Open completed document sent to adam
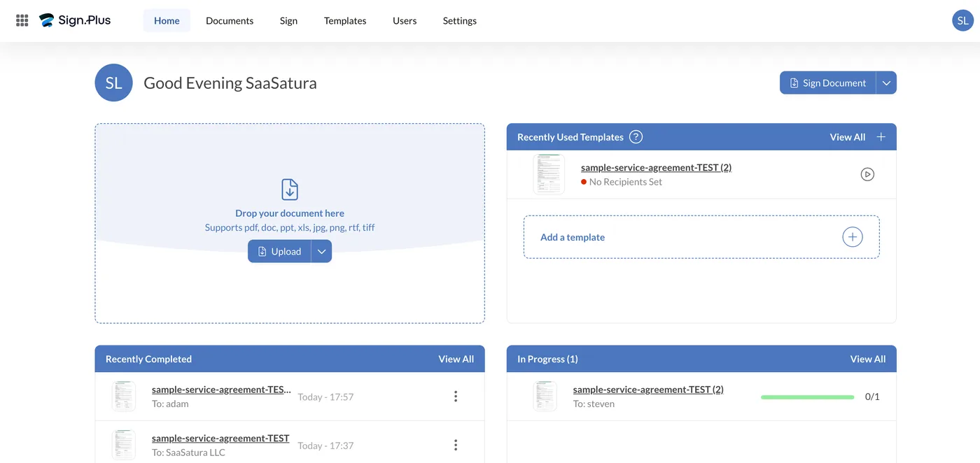 (221, 390)
